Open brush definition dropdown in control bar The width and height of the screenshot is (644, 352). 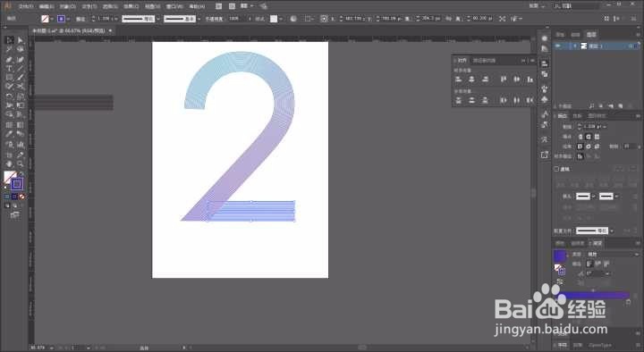199,19
